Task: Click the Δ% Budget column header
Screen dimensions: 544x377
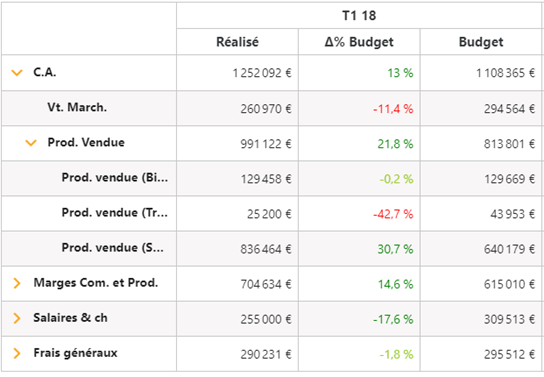Action: pos(359,42)
